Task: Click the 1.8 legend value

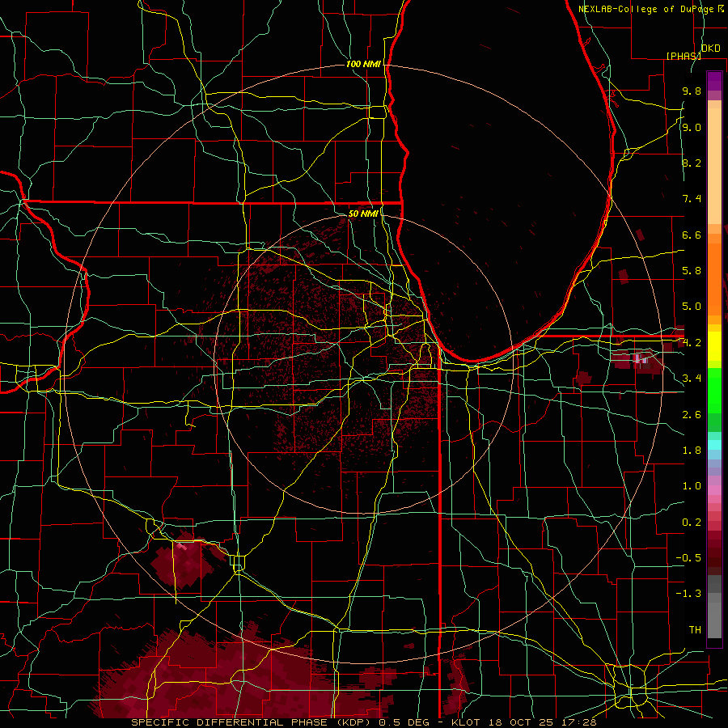Action: pos(692,451)
